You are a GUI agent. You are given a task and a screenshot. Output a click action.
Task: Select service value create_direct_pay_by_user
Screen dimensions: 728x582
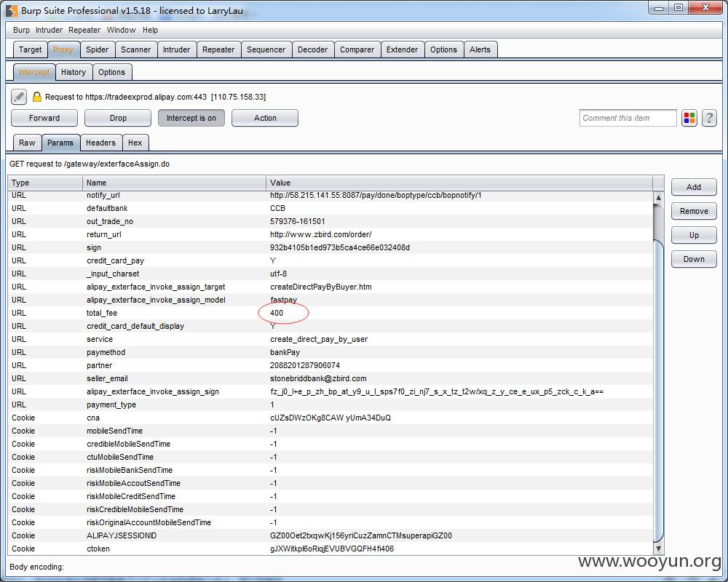click(x=319, y=339)
